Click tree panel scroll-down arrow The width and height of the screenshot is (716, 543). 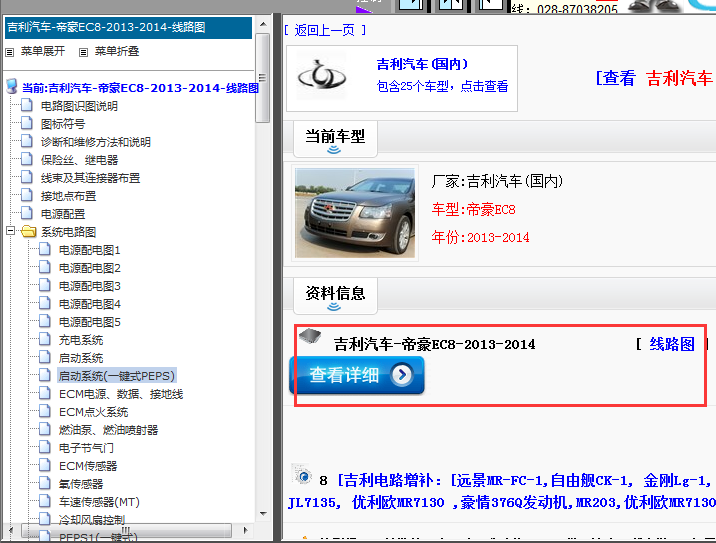click(263, 513)
